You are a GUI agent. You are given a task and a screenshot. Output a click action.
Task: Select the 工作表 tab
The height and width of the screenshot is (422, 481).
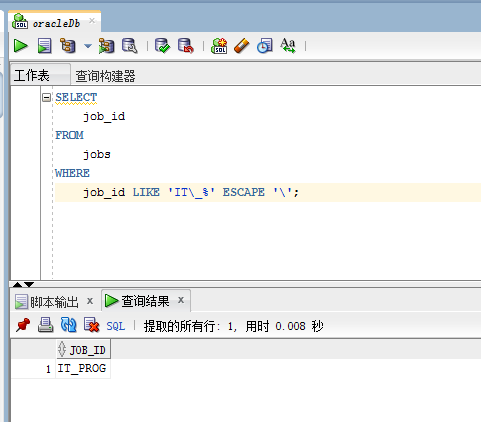tap(32, 75)
